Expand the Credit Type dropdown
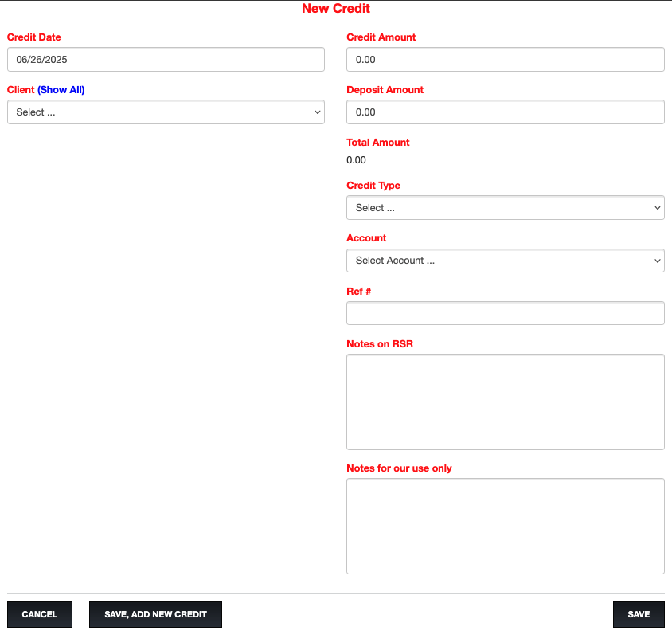 [x=505, y=208]
